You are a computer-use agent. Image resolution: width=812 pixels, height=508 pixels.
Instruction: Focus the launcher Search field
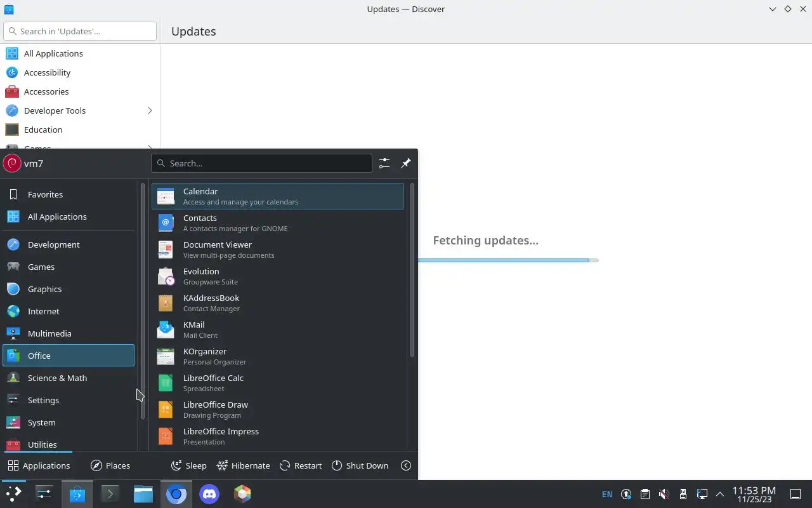(x=261, y=163)
